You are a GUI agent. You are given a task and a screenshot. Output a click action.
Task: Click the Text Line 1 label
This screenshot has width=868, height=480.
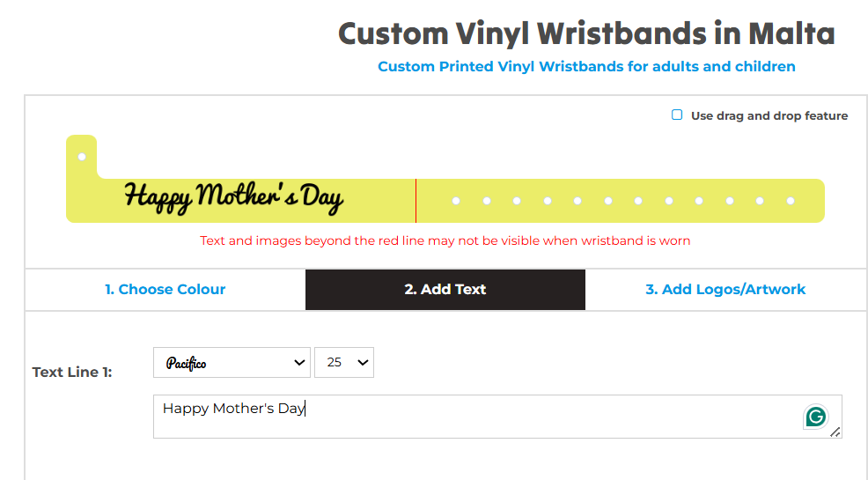point(72,372)
